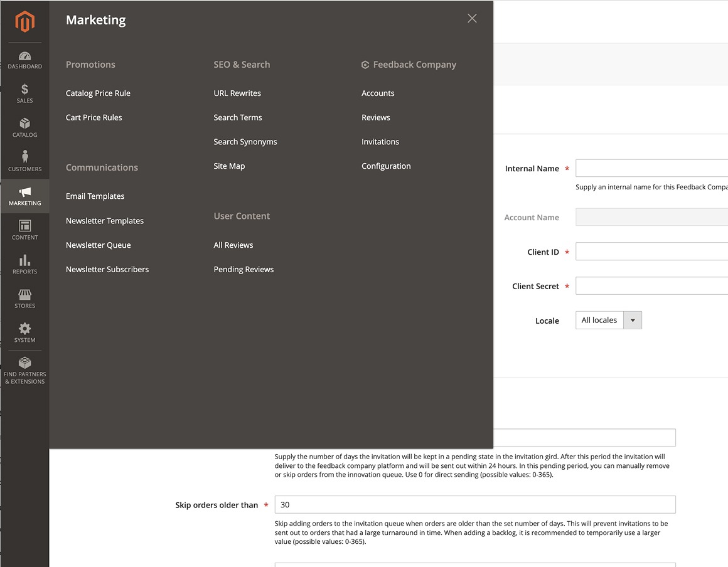728x567 pixels.
Task: Close the Marketing menu panel
Action: (472, 18)
